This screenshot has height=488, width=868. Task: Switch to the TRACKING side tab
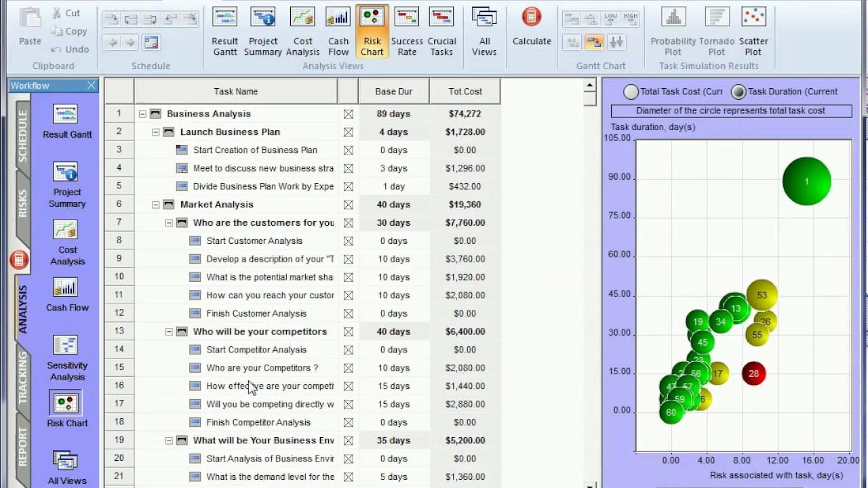point(22,377)
